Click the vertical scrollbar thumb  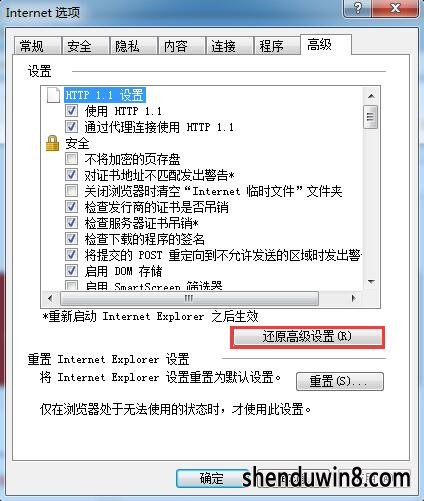point(371,117)
